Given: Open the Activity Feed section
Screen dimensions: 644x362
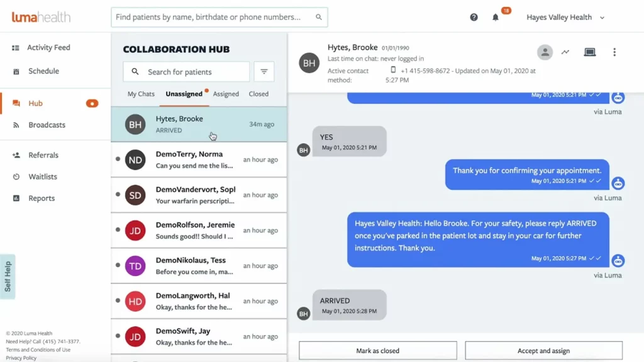Looking at the screenshot, I should point(48,47).
